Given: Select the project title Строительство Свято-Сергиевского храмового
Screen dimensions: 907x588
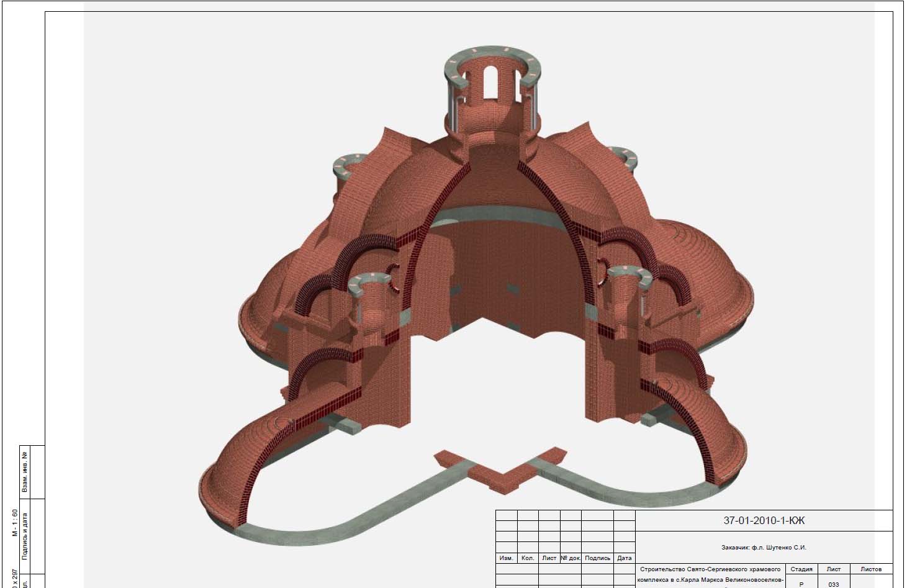Looking at the screenshot, I should (x=710, y=569).
